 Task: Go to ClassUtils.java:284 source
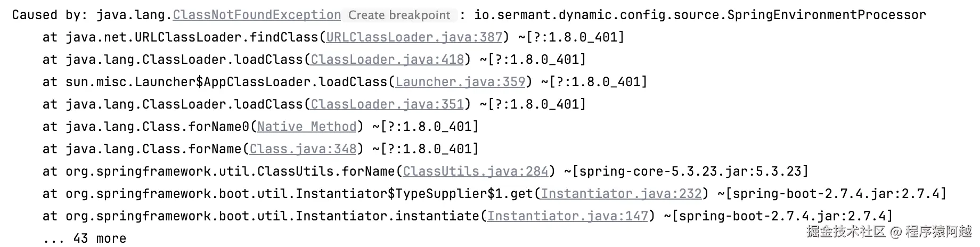(476, 171)
